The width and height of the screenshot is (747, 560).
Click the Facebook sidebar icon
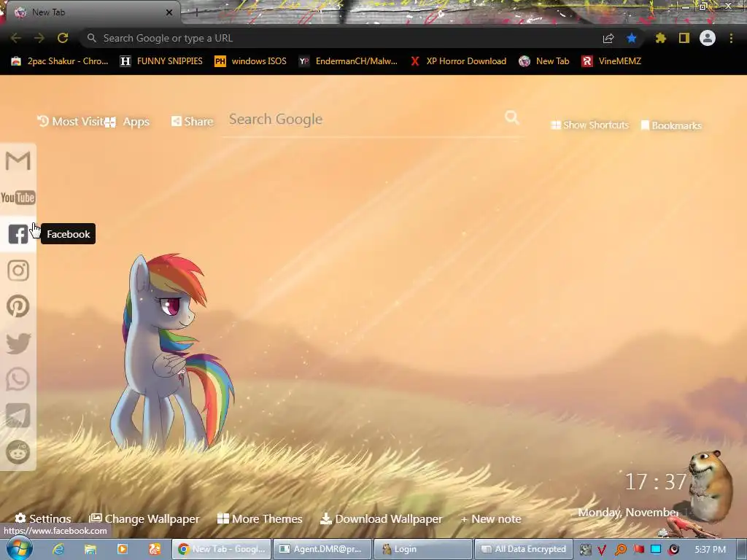pyautogui.click(x=18, y=234)
